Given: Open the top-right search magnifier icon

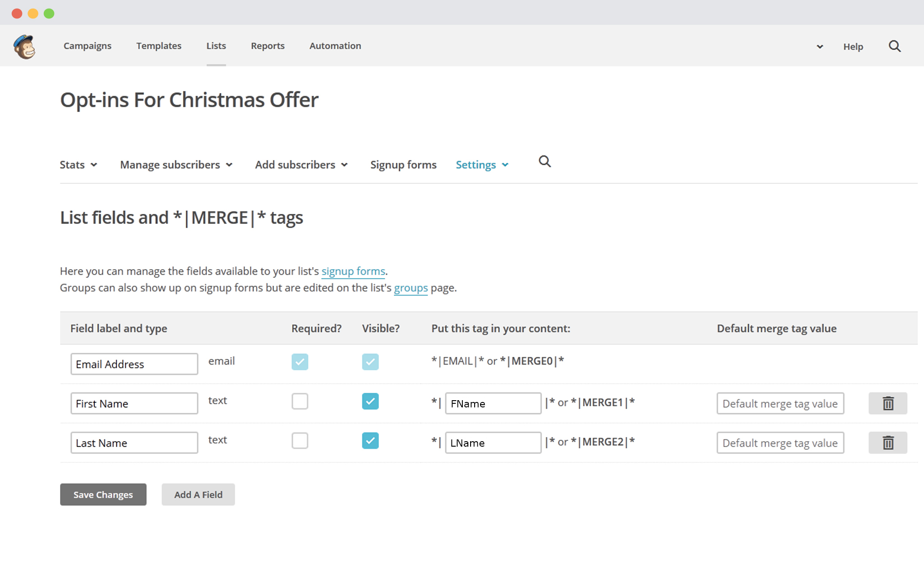Looking at the screenshot, I should tap(895, 46).
